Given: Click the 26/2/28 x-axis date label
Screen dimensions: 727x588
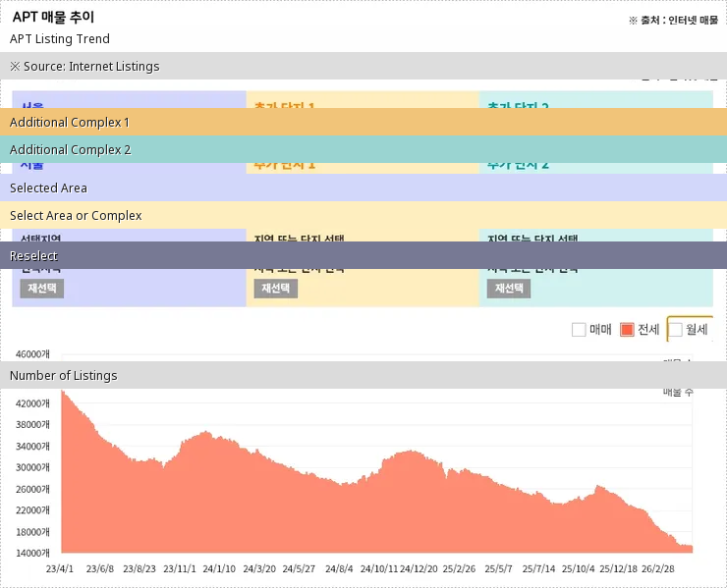Looking at the screenshot, I should point(672,568).
